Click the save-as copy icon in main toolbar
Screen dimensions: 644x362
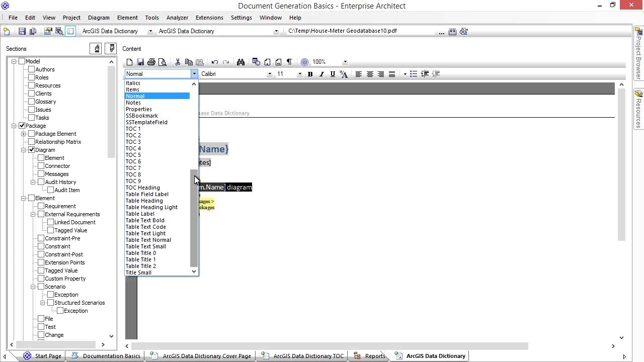click(33, 31)
